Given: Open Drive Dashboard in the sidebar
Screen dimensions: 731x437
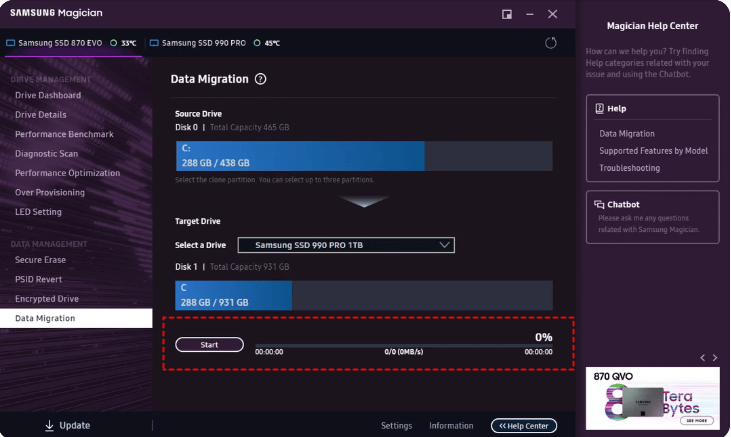Looking at the screenshot, I should pos(48,95).
